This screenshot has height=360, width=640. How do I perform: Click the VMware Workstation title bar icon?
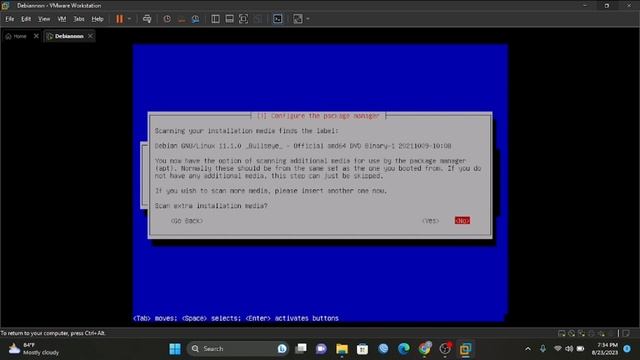pyautogui.click(x=6, y=5)
